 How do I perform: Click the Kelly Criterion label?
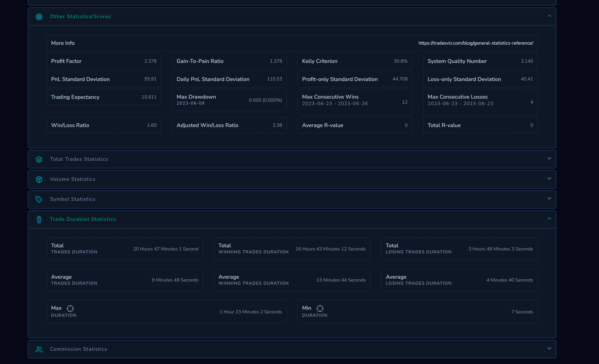click(x=320, y=61)
